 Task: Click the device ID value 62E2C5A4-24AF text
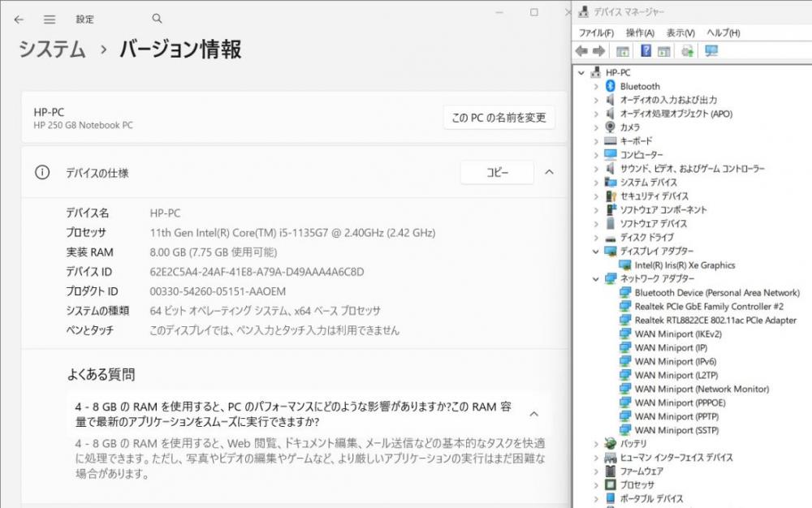tap(257, 272)
